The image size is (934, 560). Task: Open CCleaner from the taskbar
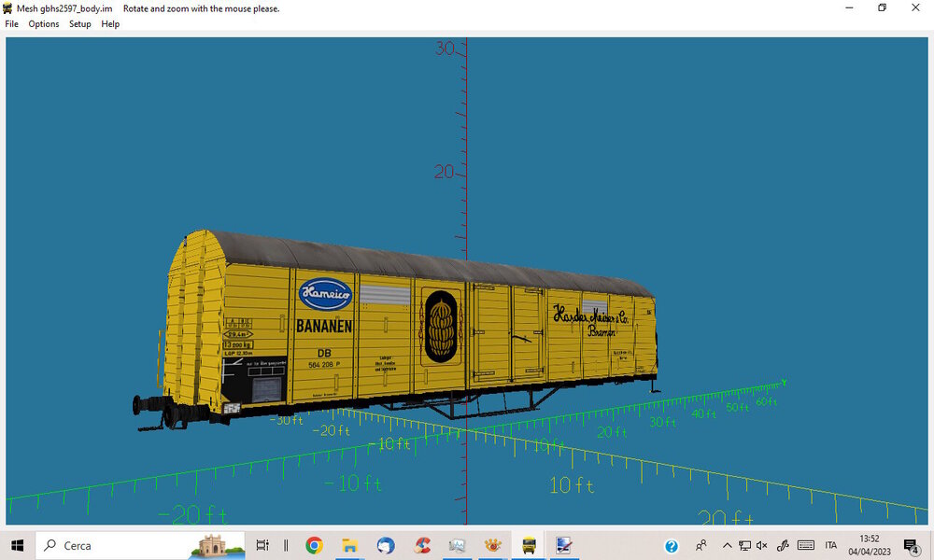pos(422,545)
